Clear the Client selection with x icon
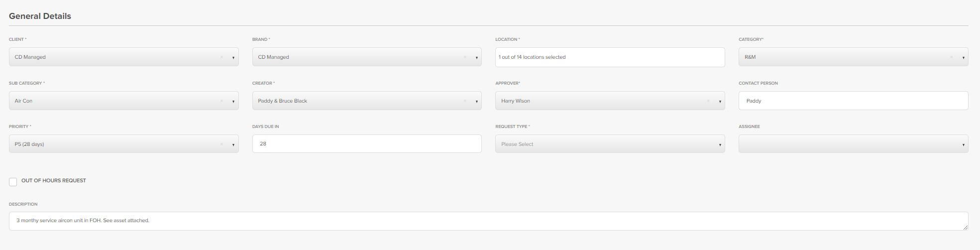The height and width of the screenshot is (250, 980). [221, 57]
